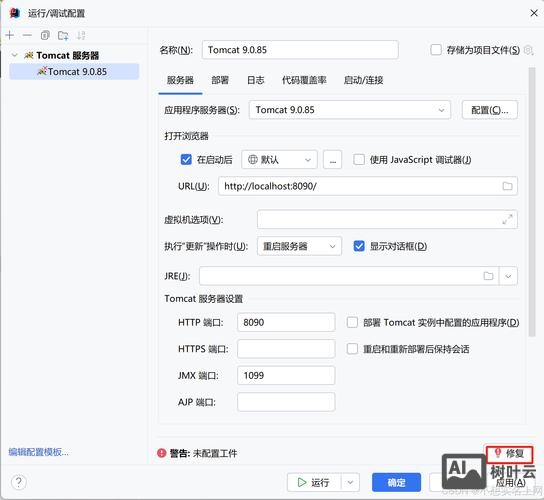Click the 修复 fix button
Viewport: 544px width, 500px height.
[x=509, y=454]
